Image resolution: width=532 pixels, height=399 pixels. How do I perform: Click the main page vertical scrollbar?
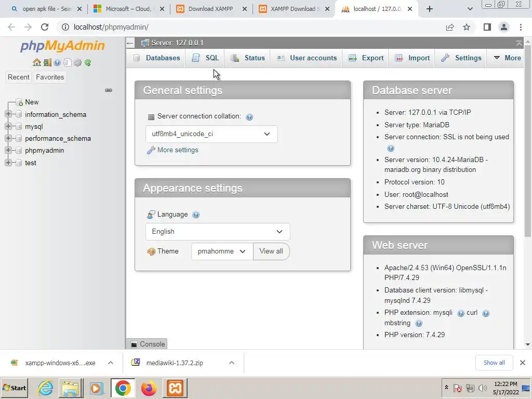[x=528, y=141]
